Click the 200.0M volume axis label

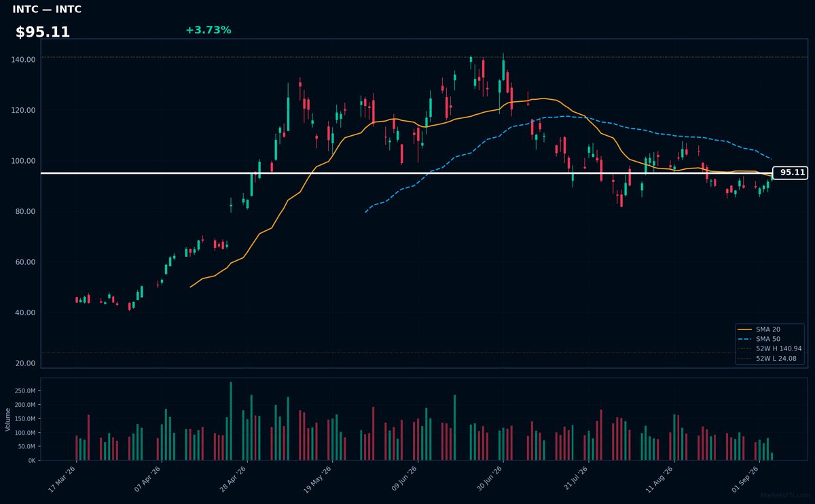25,405
